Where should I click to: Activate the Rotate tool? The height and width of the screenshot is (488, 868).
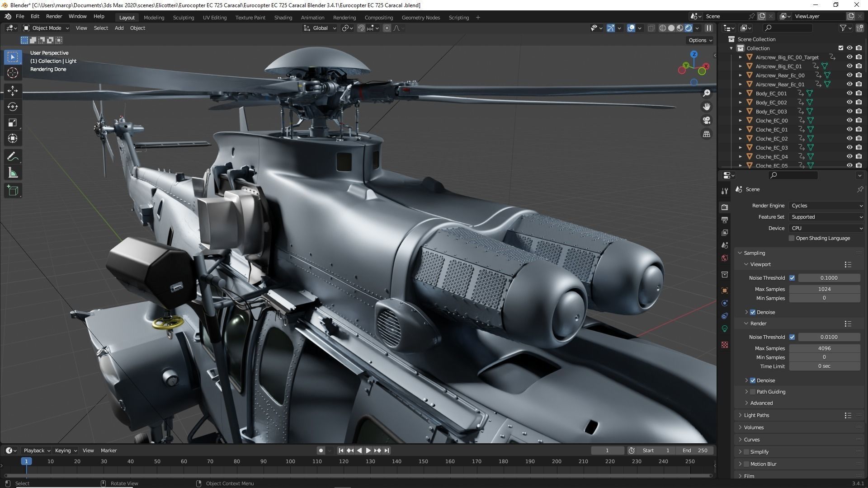point(13,107)
